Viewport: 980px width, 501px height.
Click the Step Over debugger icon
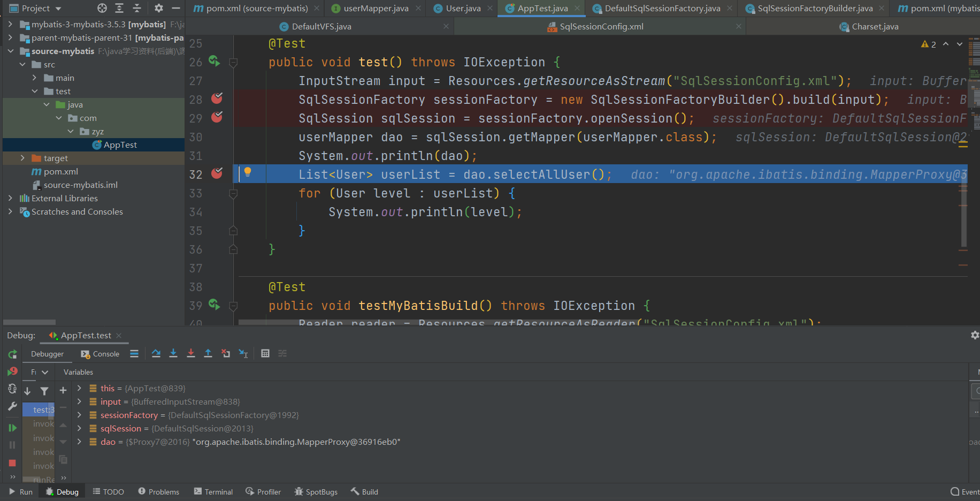point(156,353)
